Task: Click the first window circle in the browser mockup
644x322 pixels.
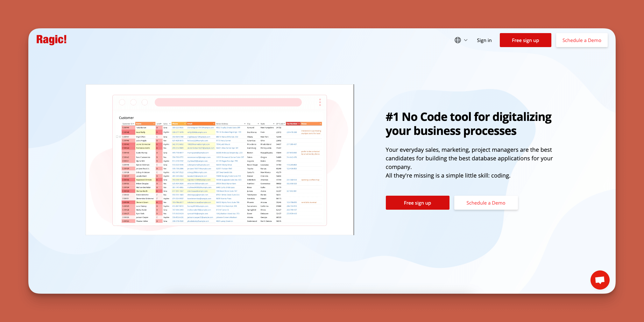Action: 122,102
